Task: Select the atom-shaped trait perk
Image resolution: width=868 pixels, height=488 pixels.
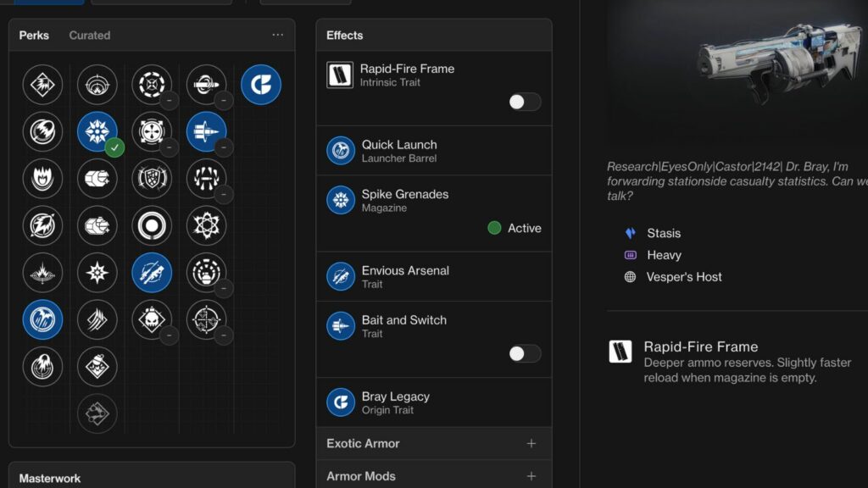Action: (x=207, y=225)
